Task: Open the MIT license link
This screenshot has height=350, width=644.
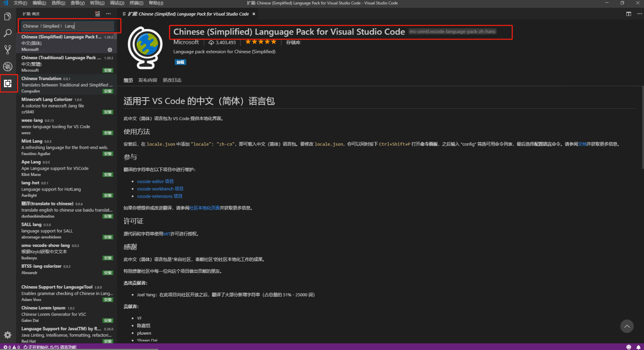Action: coord(167,234)
